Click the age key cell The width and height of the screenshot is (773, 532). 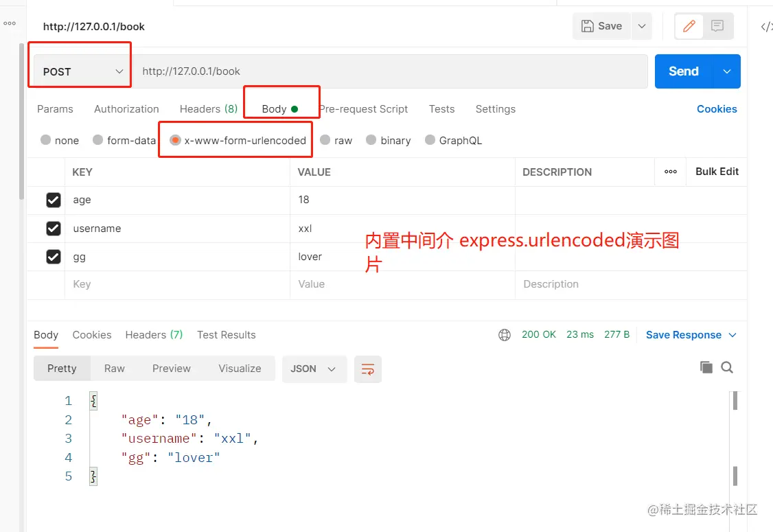(178, 200)
